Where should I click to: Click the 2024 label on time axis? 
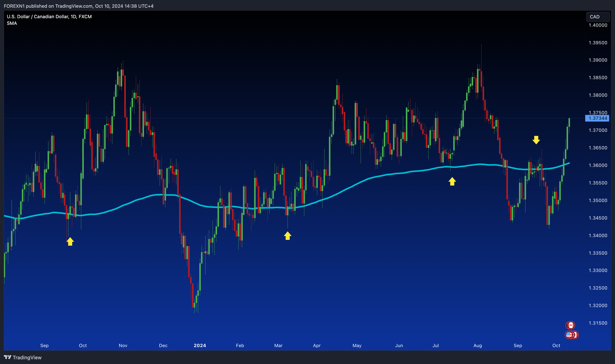200,345
